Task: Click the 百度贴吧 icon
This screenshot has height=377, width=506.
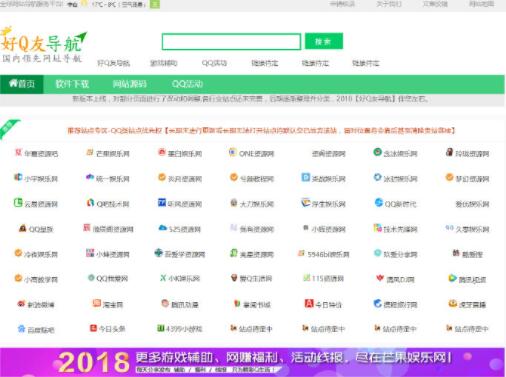Action: coord(21,329)
